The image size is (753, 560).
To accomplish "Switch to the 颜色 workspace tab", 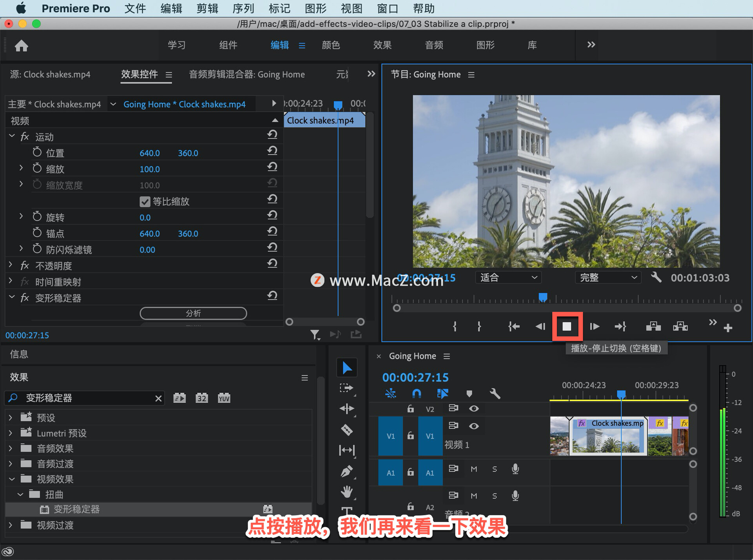I will 331,45.
